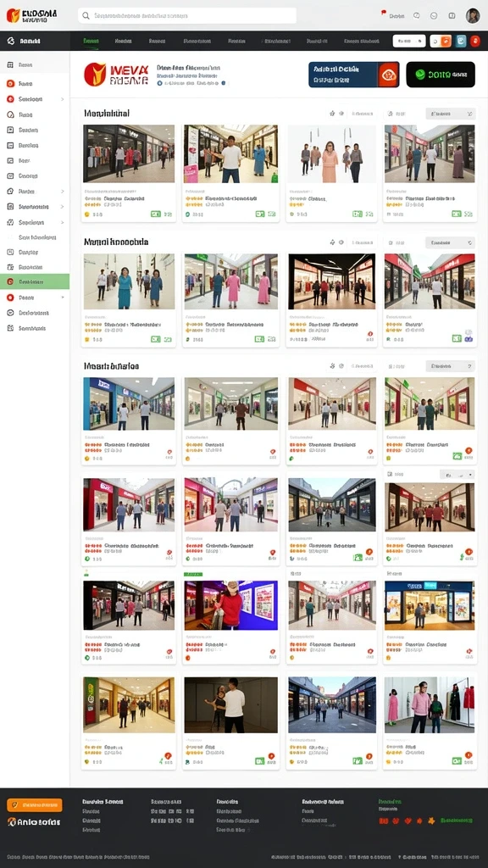This screenshot has width=488, height=868.
Task: Open the sort dropdown in the third section header
Action: 451,366
